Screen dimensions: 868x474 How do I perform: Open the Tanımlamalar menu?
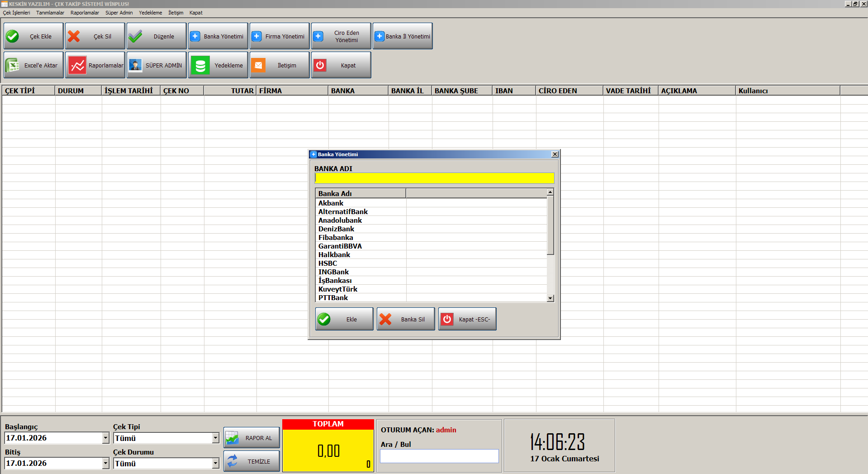[x=50, y=13]
